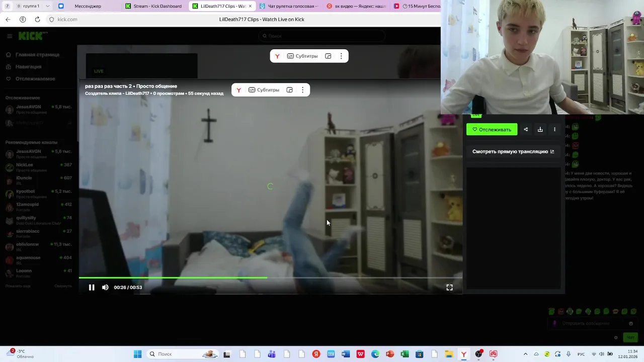Open Microsoft Teams icon in taskbar
Screen dimensions: 644x362
click(x=272, y=354)
